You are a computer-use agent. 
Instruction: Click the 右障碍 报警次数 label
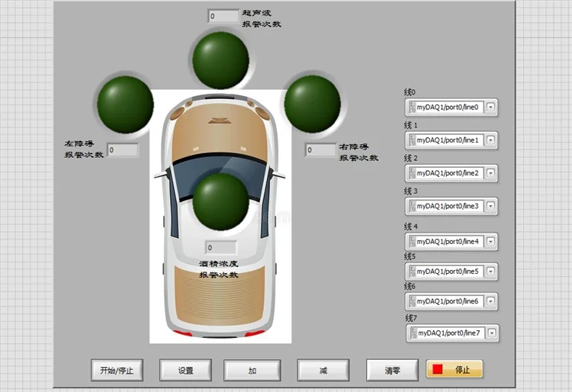358,153
